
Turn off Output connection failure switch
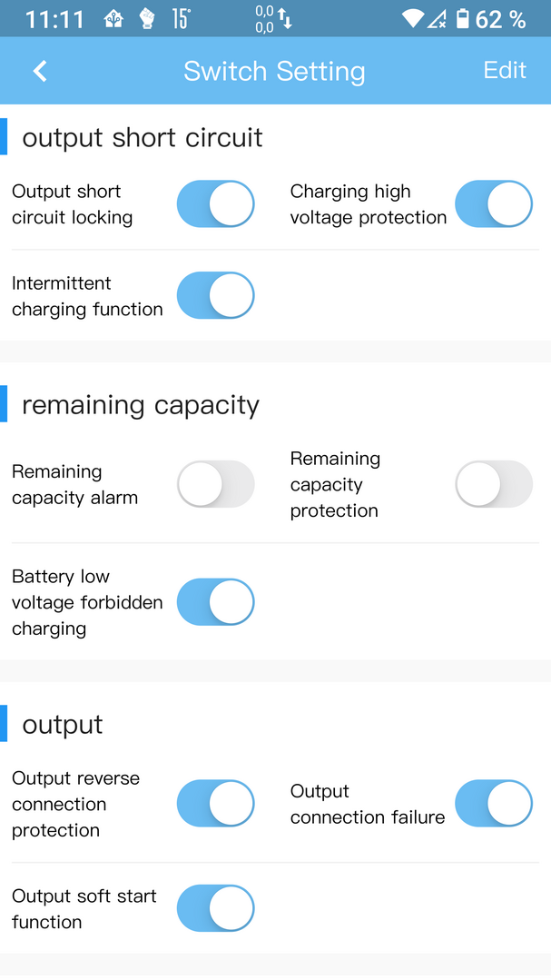click(494, 803)
